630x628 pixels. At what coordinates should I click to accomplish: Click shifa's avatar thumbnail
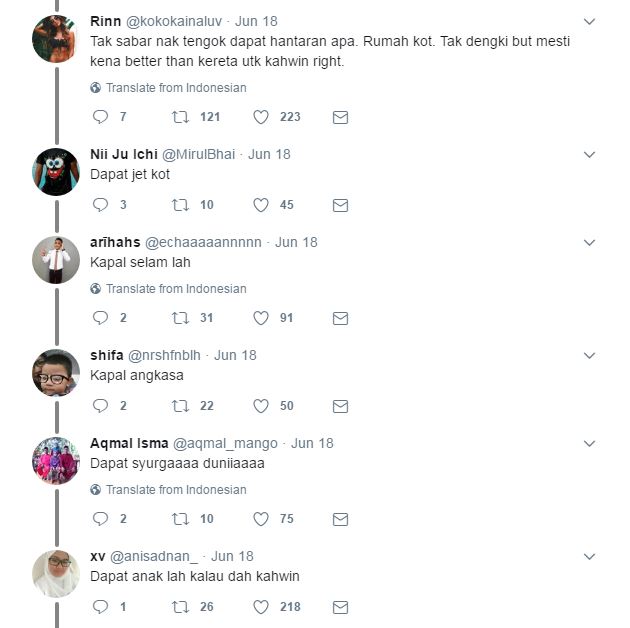click(x=56, y=373)
